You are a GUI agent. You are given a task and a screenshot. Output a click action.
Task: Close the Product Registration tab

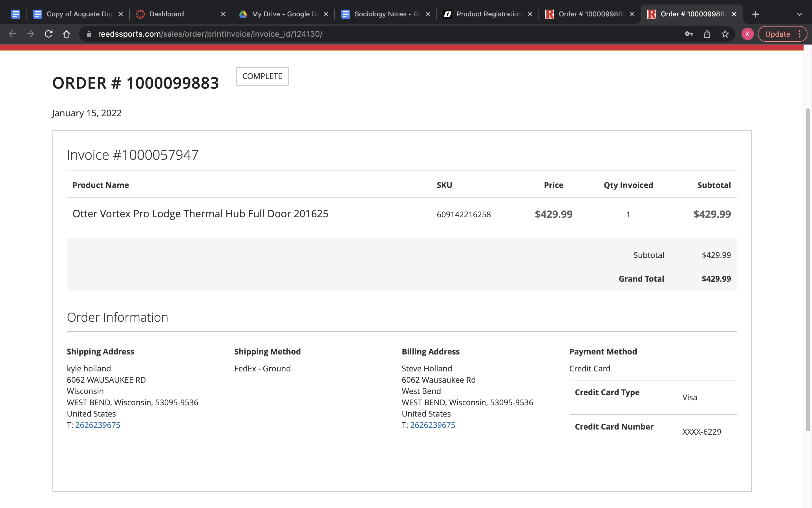530,14
